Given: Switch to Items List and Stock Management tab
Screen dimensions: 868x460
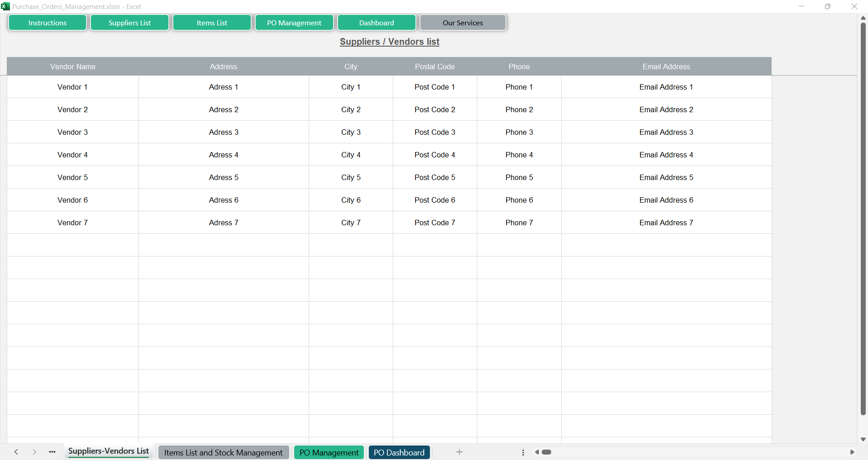Looking at the screenshot, I should pyautogui.click(x=223, y=452).
